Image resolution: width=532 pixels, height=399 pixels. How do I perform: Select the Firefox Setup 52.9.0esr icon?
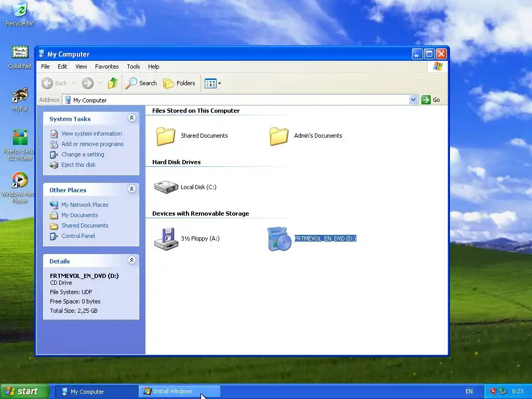click(x=20, y=145)
